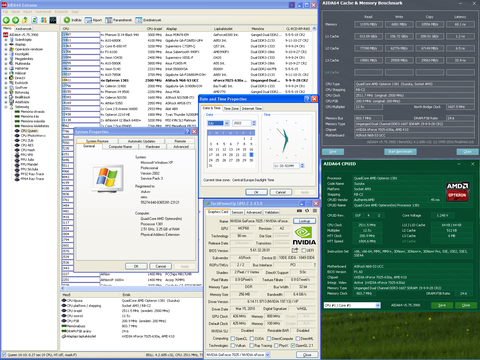Open CPU #1 / Core #1 dropdown in CPUID
480x360 pixels.
pos(378,305)
